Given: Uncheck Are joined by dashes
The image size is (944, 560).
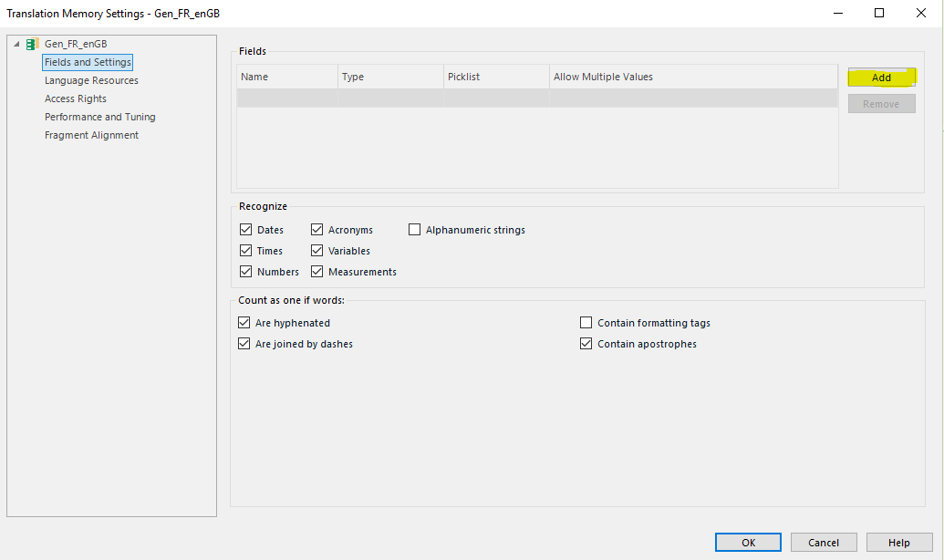Looking at the screenshot, I should [x=244, y=344].
